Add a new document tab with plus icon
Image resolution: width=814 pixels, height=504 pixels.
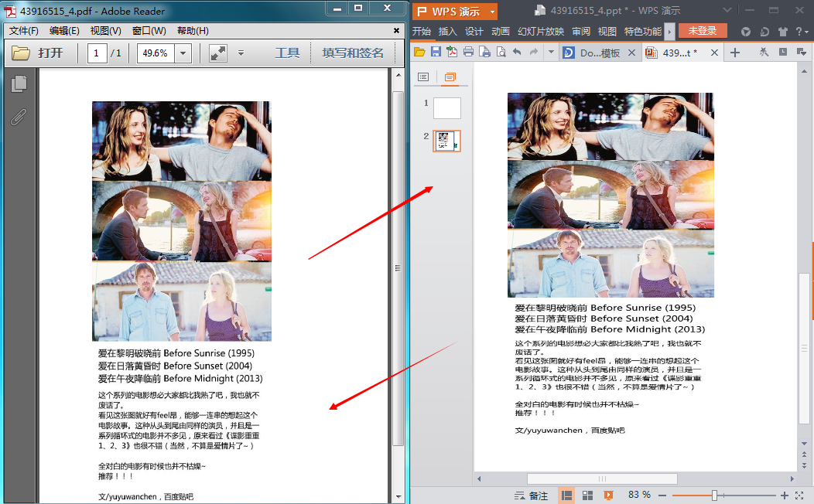tap(734, 53)
